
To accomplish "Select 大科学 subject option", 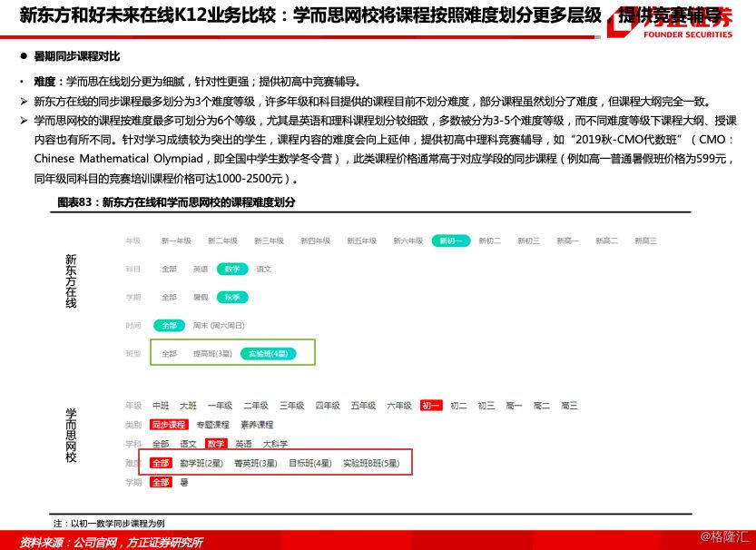I will tap(275, 444).
